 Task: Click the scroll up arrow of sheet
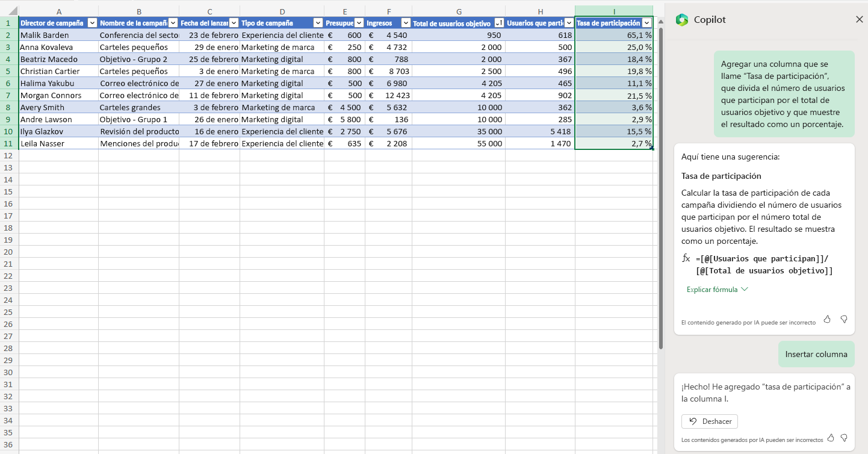661,22
